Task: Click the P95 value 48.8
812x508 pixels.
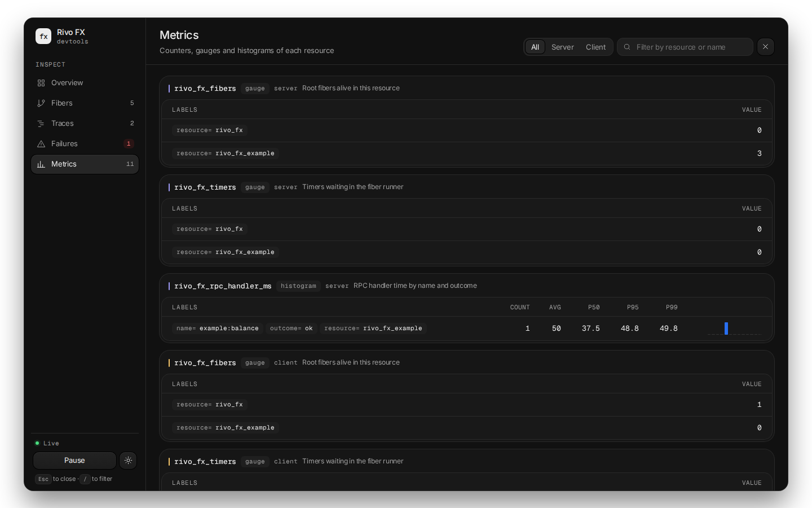Action: click(630, 329)
